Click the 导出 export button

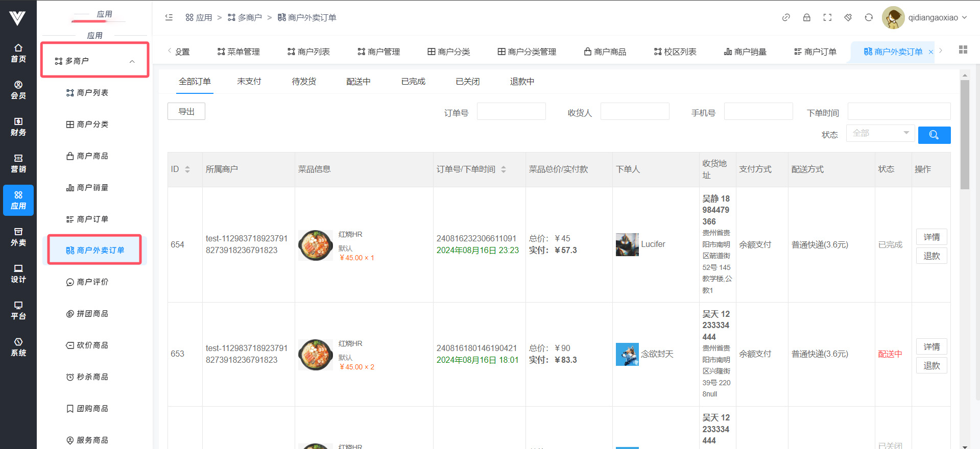point(186,112)
